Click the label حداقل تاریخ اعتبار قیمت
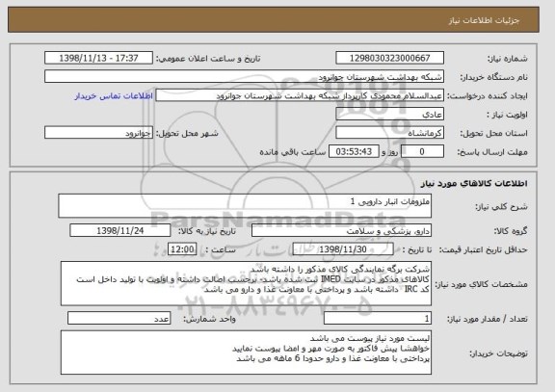 coord(484,250)
